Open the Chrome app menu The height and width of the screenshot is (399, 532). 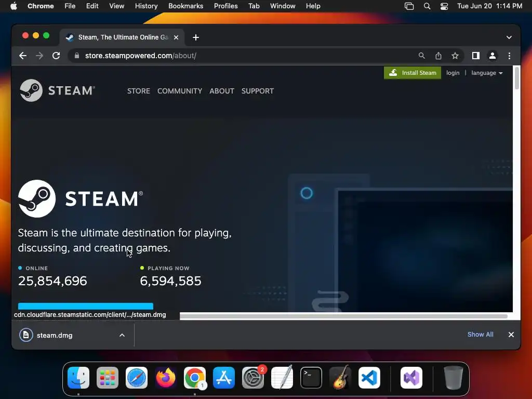click(x=41, y=6)
